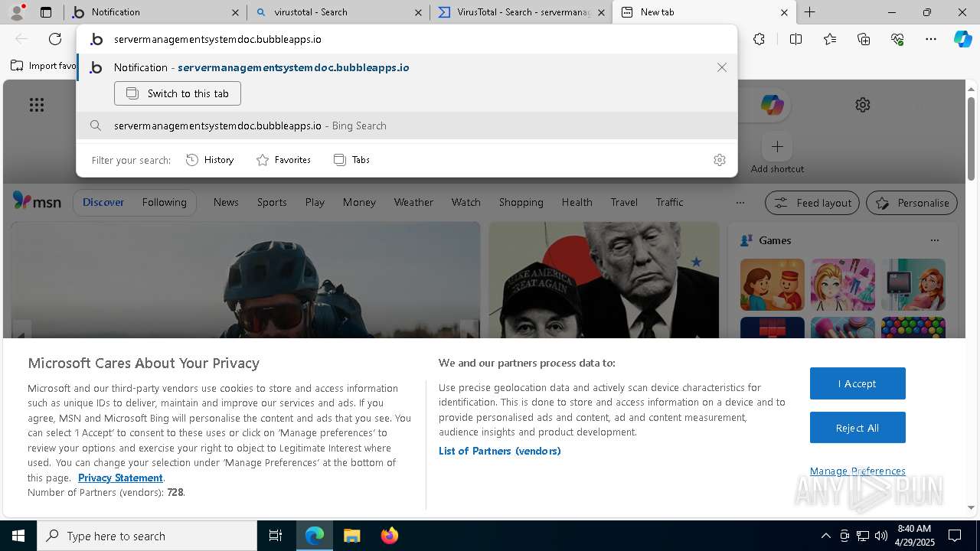
Task: Click I Accept privacy button
Action: [857, 383]
